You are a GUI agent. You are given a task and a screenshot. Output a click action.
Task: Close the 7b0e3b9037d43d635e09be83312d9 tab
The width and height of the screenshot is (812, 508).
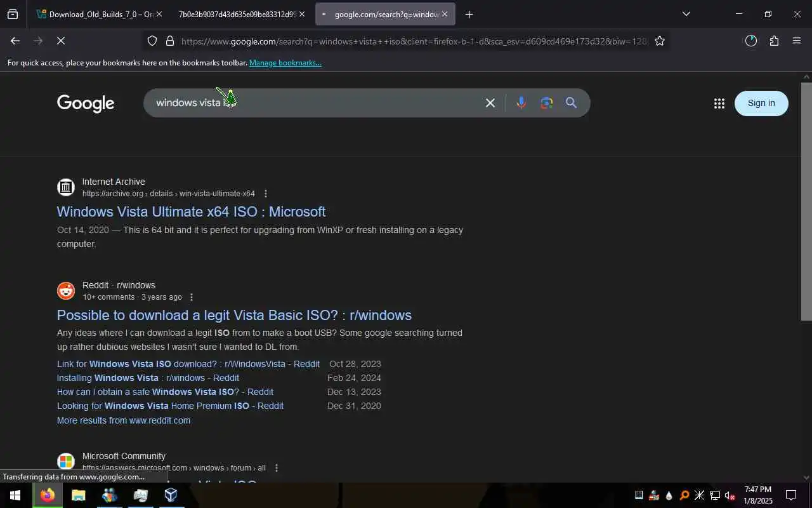302,14
